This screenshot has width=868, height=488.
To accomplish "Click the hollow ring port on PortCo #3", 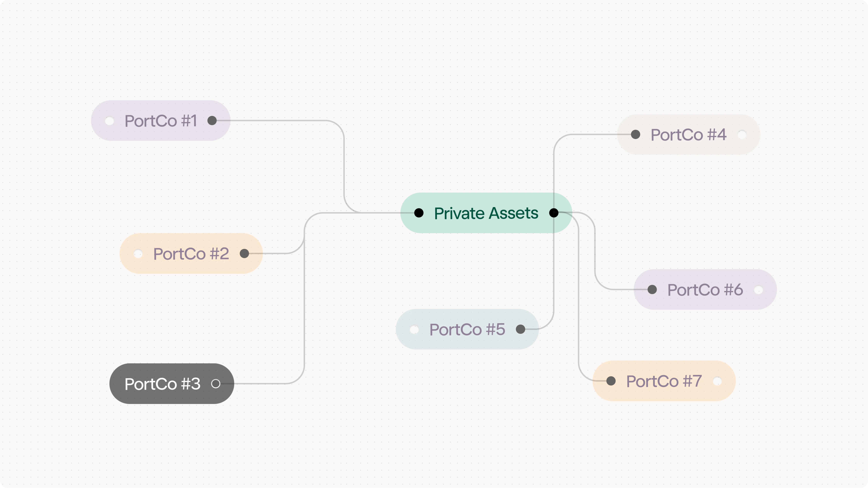I will point(216,384).
